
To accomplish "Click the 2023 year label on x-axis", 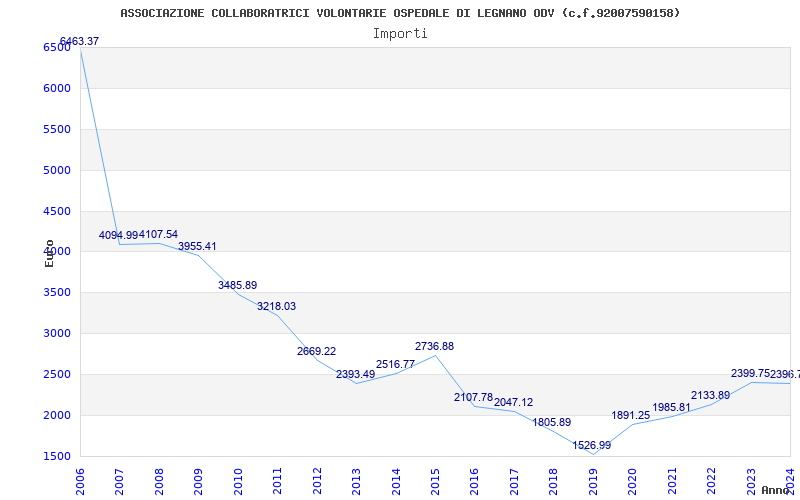I will (x=751, y=481).
